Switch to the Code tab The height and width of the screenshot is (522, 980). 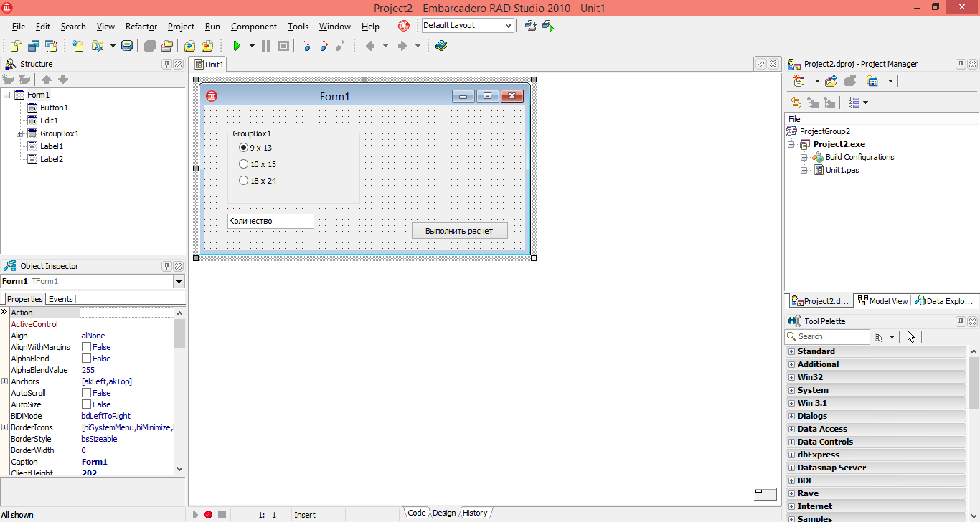click(416, 513)
